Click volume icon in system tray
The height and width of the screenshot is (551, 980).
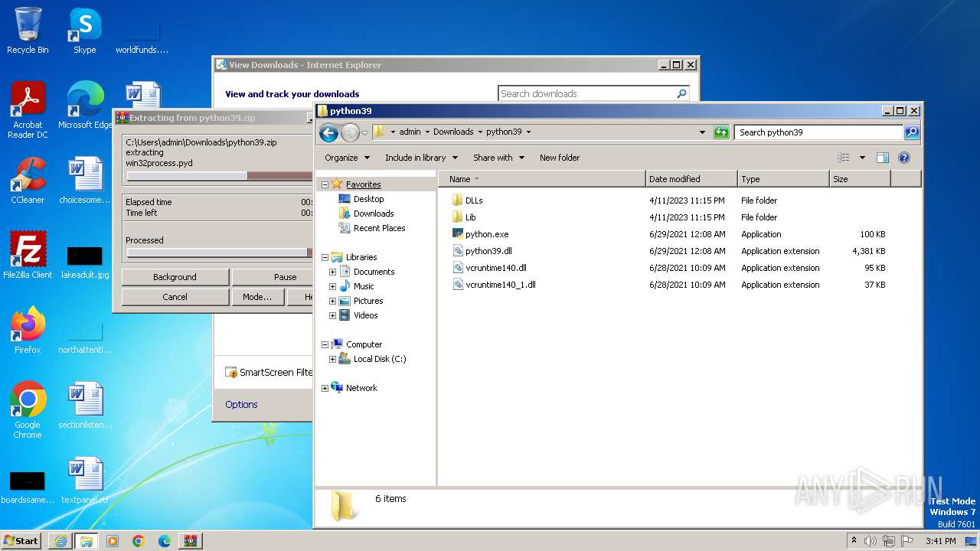tap(871, 541)
